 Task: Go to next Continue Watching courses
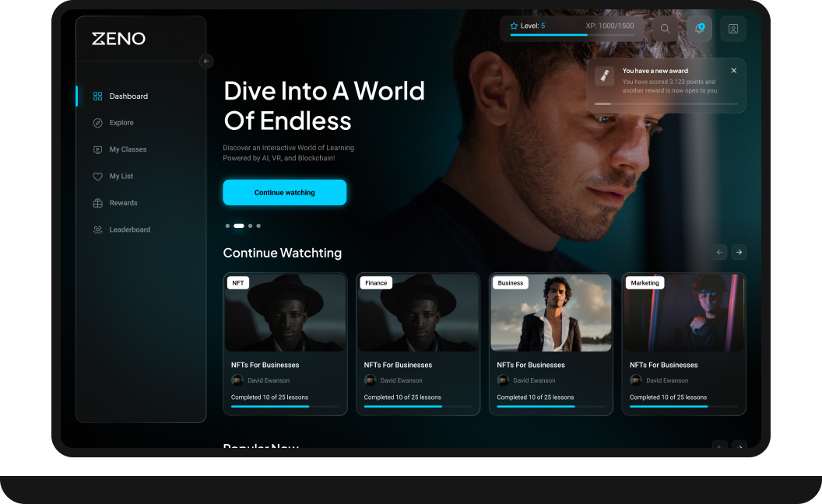point(739,252)
